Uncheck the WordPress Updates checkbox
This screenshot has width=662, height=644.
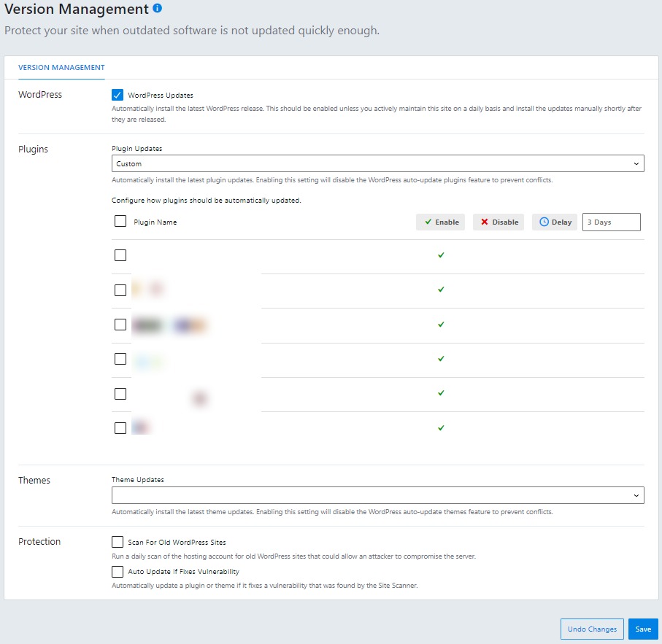[118, 95]
